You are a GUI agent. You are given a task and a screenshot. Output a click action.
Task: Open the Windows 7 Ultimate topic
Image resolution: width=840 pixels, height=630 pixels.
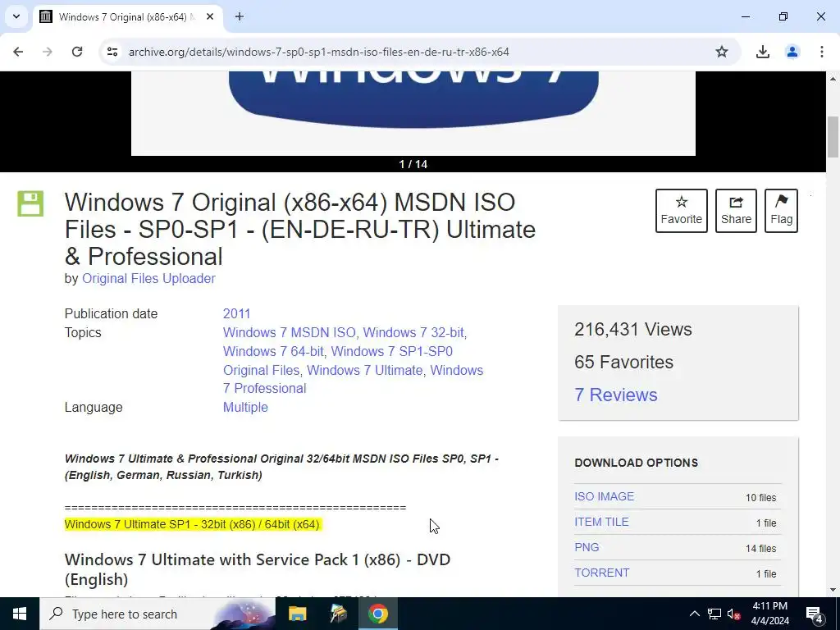[364, 370]
